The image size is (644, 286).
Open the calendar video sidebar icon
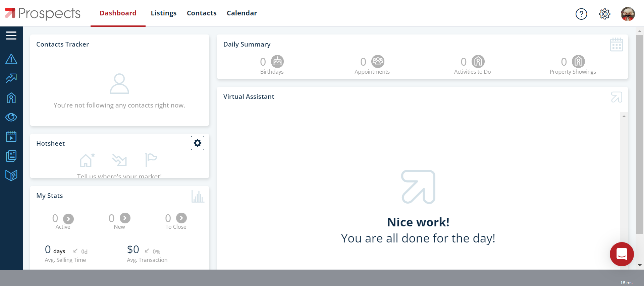11,137
